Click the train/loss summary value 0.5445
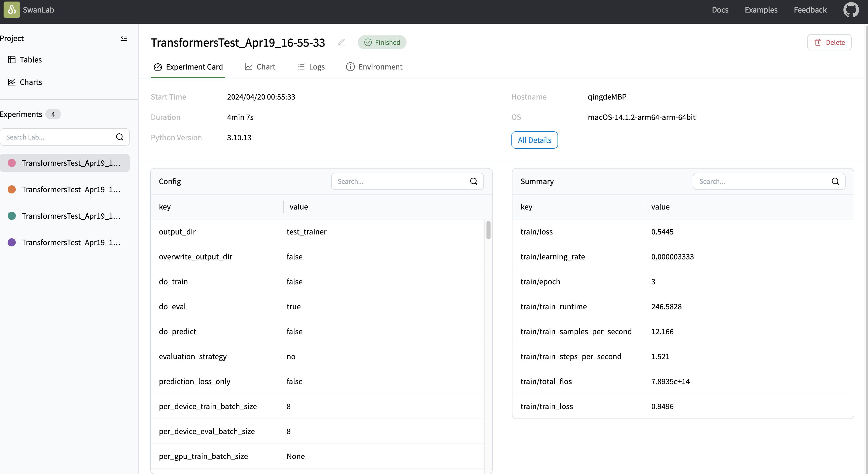This screenshot has height=474, width=868. pos(662,232)
